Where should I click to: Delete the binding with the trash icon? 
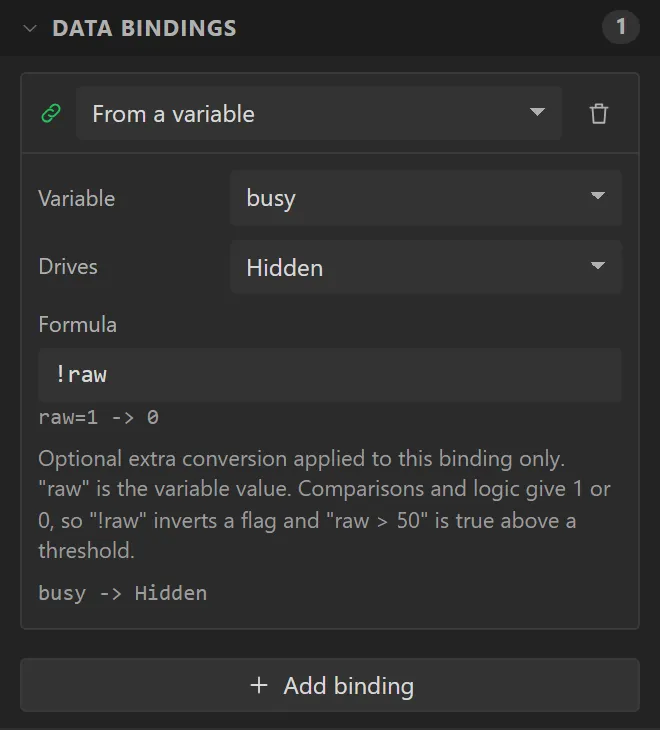(x=599, y=113)
